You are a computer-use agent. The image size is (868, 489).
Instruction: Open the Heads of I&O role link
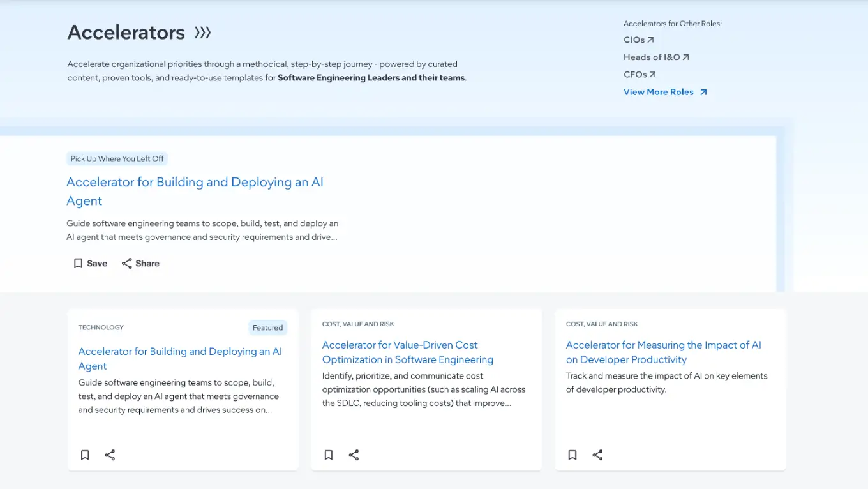(656, 57)
